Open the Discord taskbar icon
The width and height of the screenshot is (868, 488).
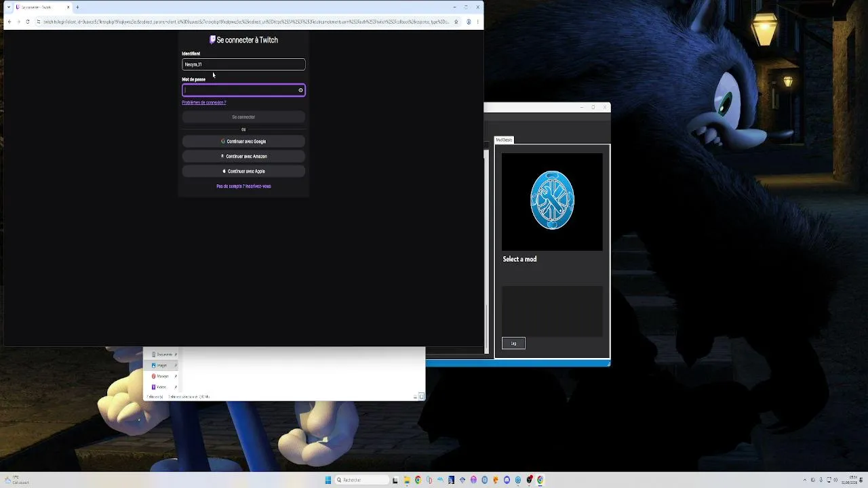pos(507,480)
